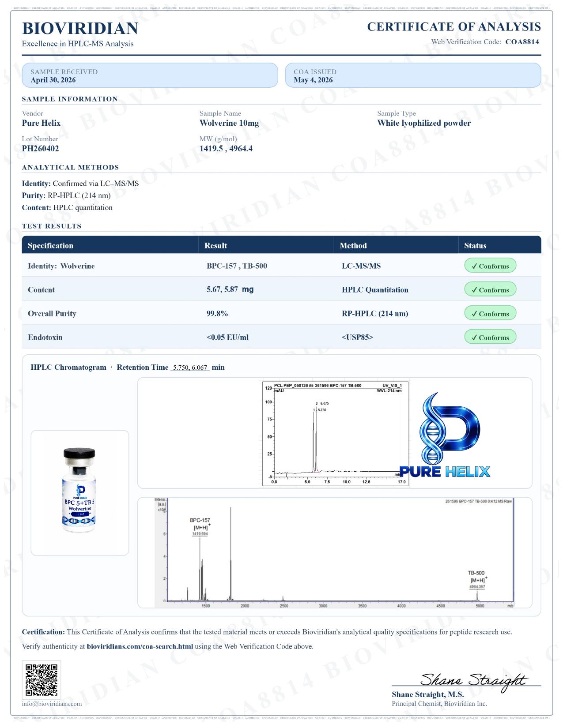Screen dimensions: 563x728
Task: Click sample type White lyophilized powder
Action: click(x=424, y=123)
